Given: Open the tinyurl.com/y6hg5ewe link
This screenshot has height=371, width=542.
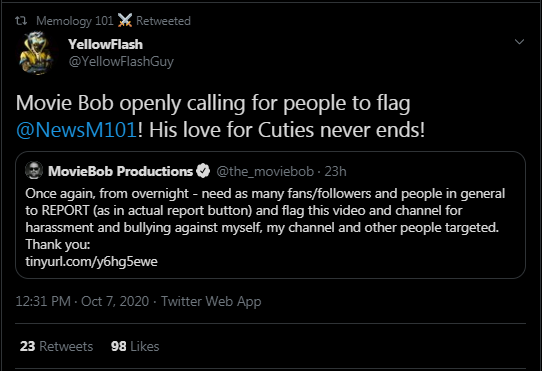Looking at the screenshot, I should pyautogui.click(x=92, y=261).
